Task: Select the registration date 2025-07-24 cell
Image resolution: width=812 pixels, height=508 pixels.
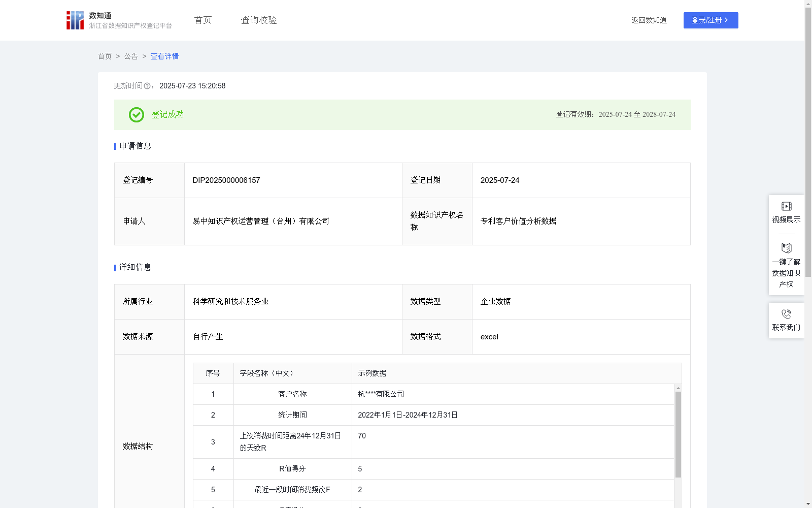Action: pos(581,180)
